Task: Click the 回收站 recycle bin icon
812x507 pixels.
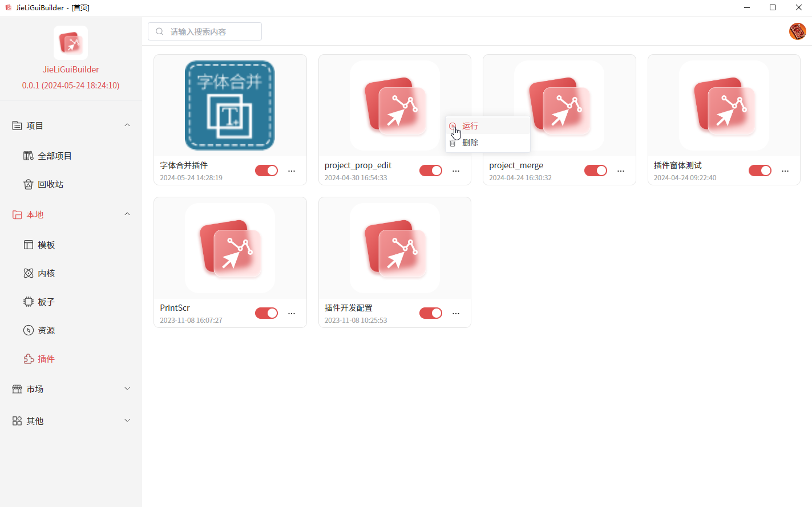Action: (x=29, y=184)
